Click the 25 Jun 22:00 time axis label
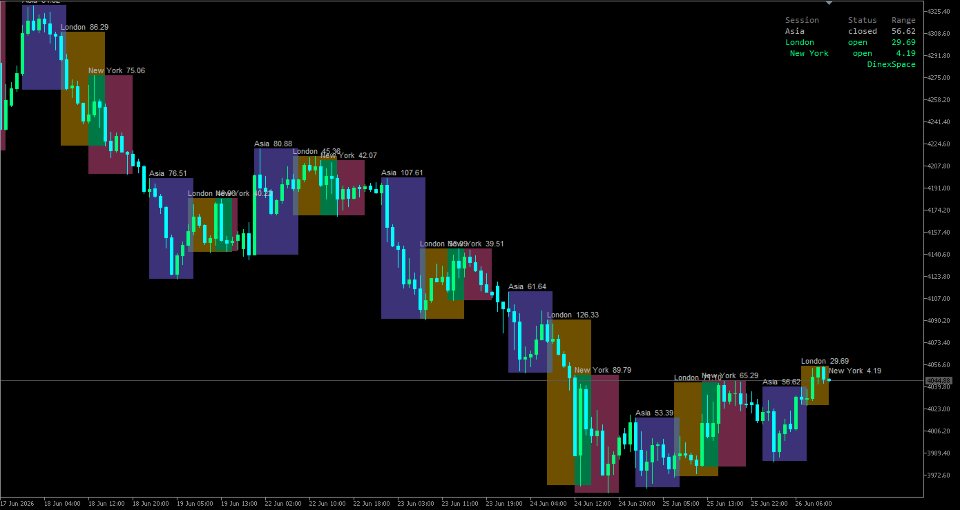Image resolution: width=960 pixels, height=510 pixels. pos(770,504)
